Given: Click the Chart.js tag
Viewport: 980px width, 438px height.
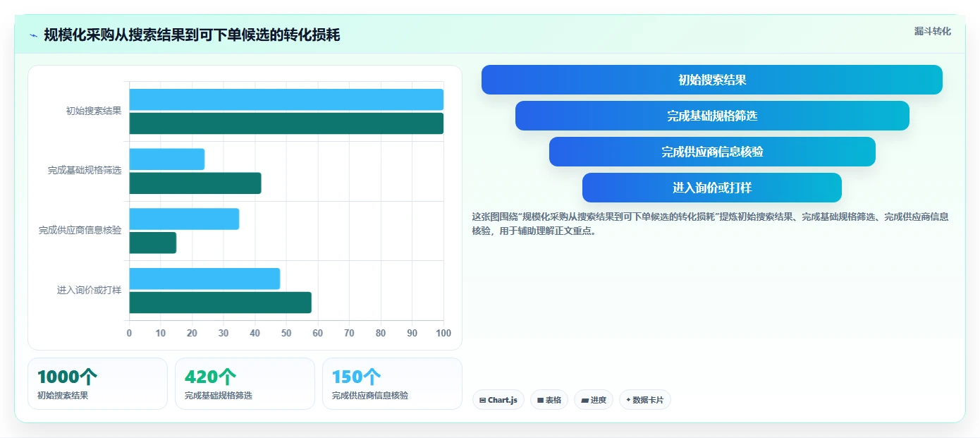Looking at the screenshot, I should click(x=498, y=400).
